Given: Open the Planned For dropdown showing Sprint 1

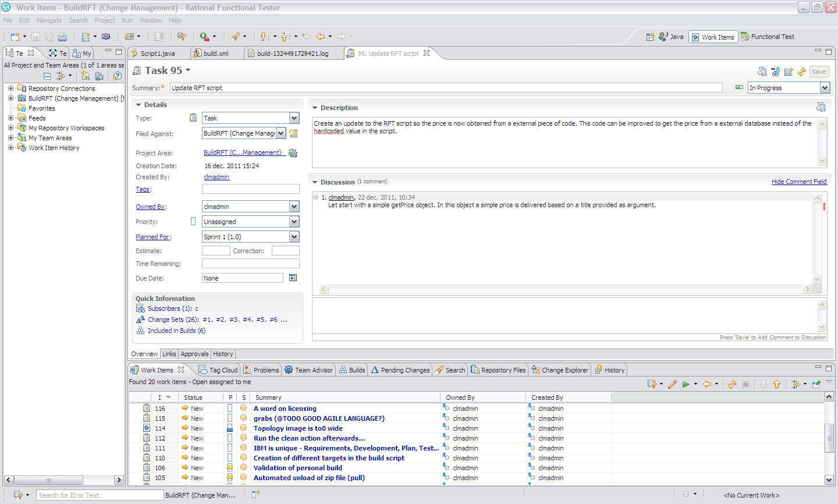Looking at the screenshot, I should tap(294, 237).
